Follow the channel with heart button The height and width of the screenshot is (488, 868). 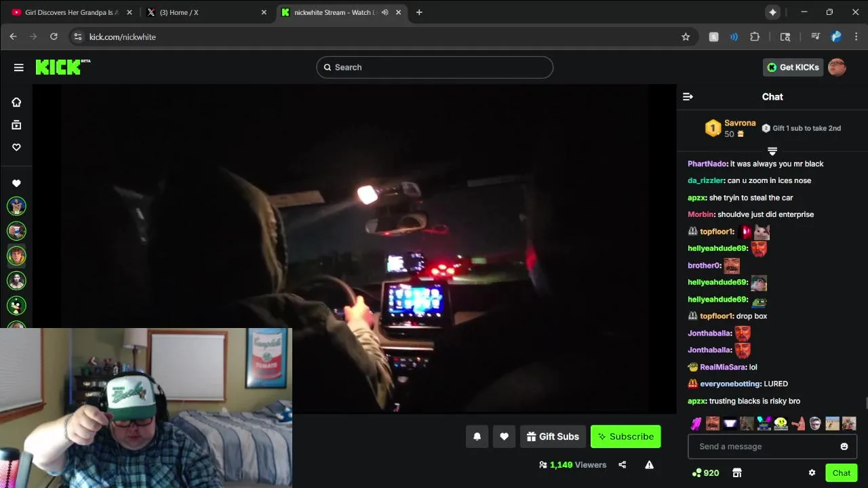tap(504, 436)
